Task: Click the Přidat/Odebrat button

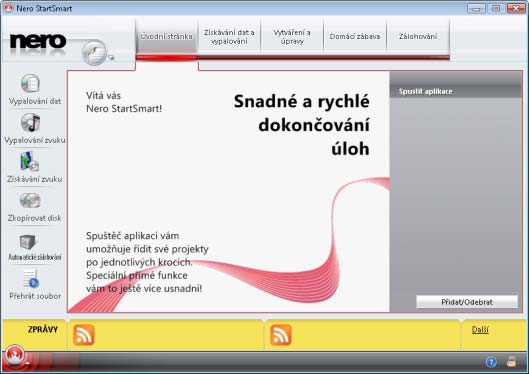Action: click(x=467, y=302)
